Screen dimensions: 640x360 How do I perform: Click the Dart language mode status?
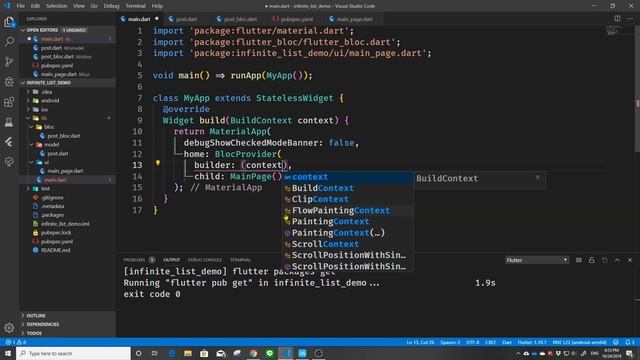point(507,342)
